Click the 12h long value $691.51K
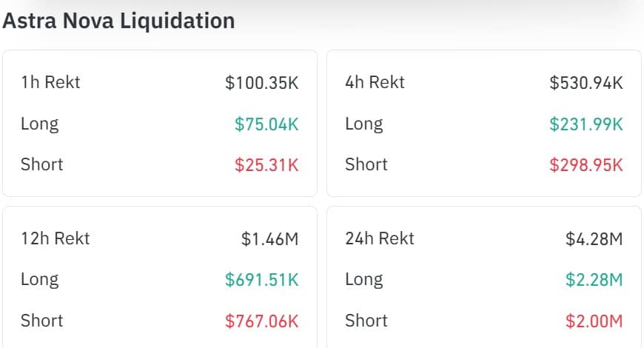This screenshot has width=644, height=348. pyautogui.click(x=262, y=280)
